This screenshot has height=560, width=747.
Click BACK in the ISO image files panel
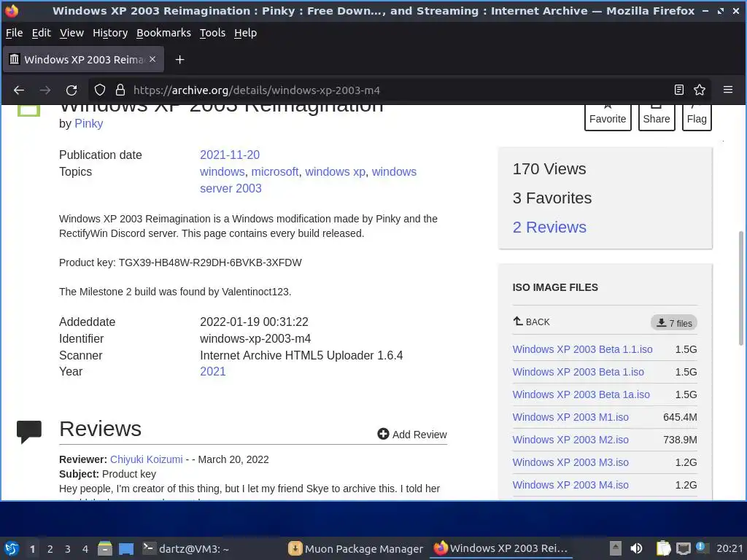point(531,322)
